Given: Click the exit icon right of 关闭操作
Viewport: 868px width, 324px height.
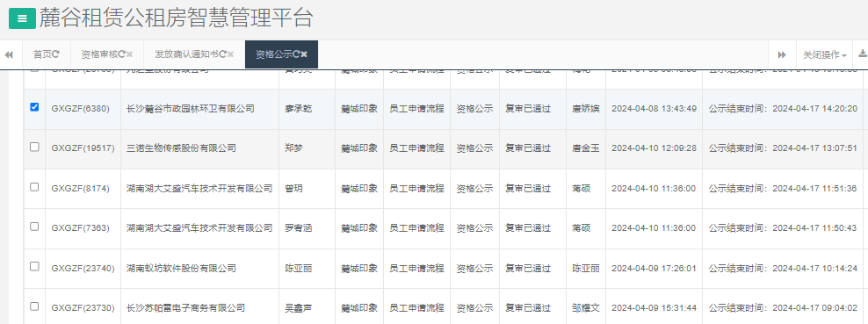Looking at the screenshot, I should pos(863,54).
